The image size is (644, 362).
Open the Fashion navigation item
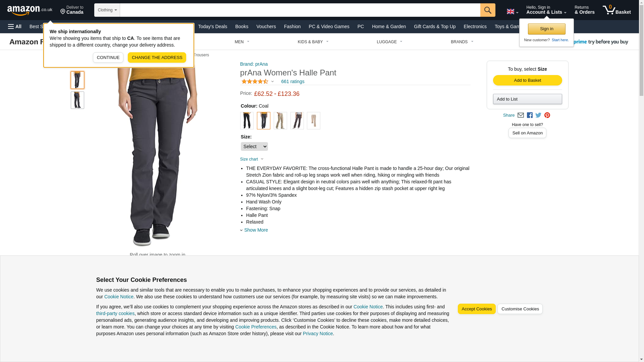point(292,26)
